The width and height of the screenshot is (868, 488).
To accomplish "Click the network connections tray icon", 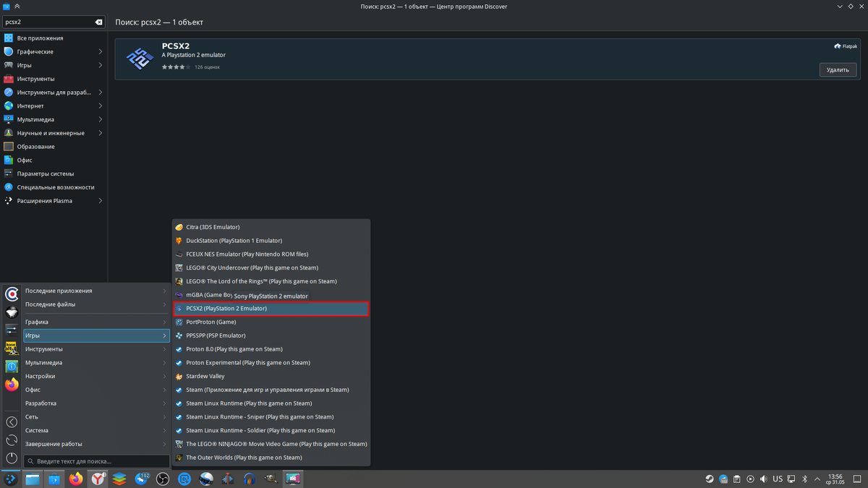I will (791, 479).
